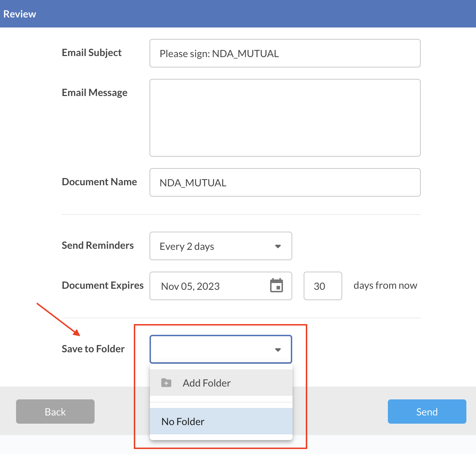Image resolution: width=476 pixels, height=454 pixels.
Task: Focus the Email Subject text field
Action: point(285,54)
